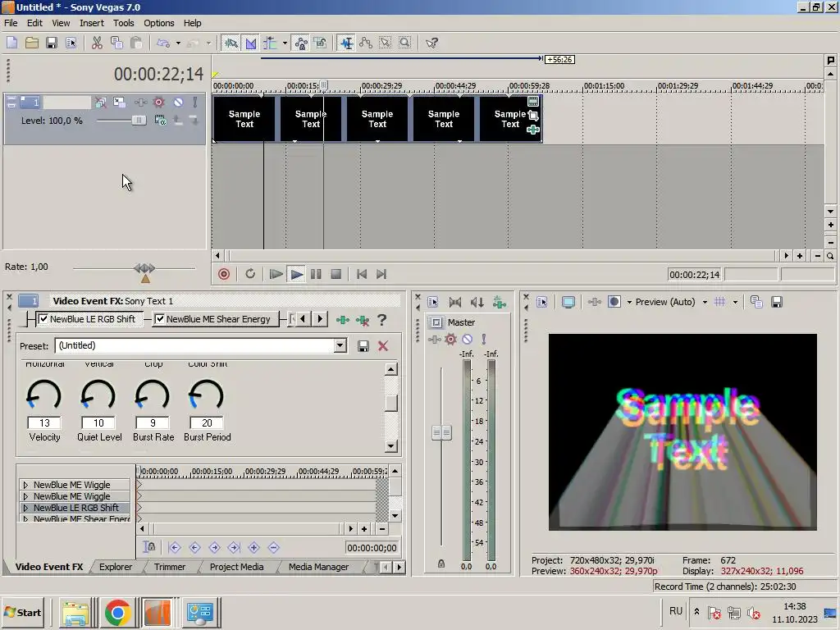Solo video track 1
This screenshot has width=840, height=630.
point(195,102)
